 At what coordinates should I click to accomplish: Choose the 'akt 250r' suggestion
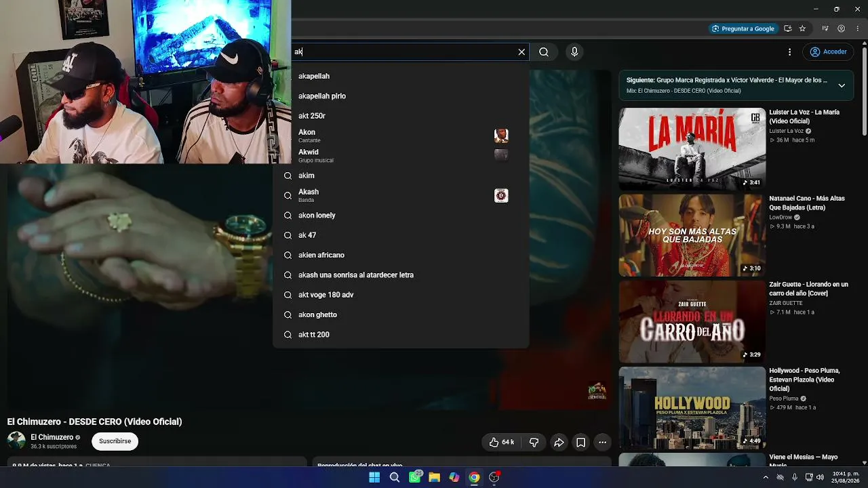pyautogui.click(x=401, y=116)
